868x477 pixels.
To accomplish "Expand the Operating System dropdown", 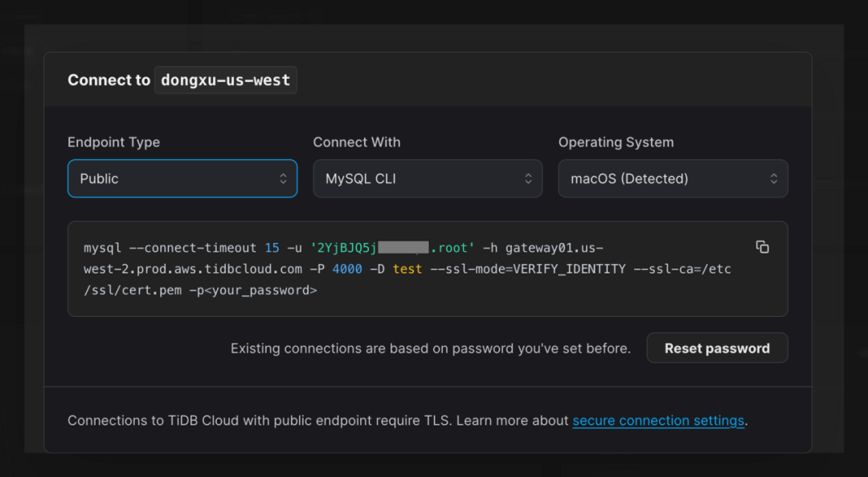I will click(x=672, y=179).
